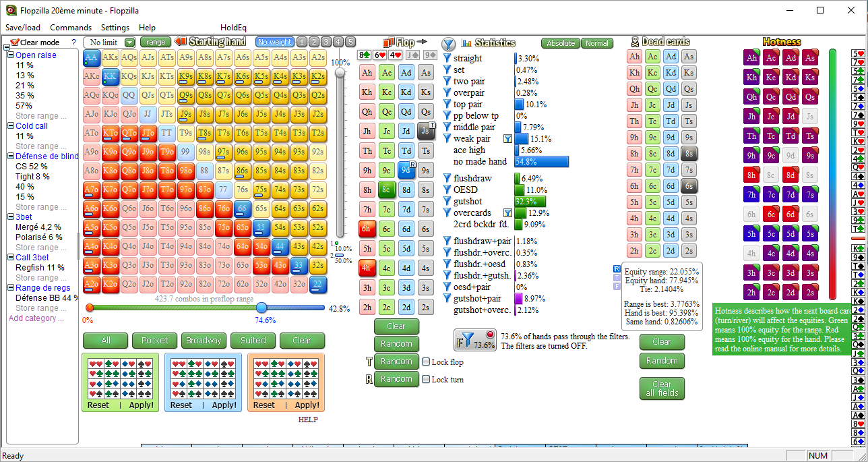
Task: Click the 'Broadway' button
Action: coord(204,341)
